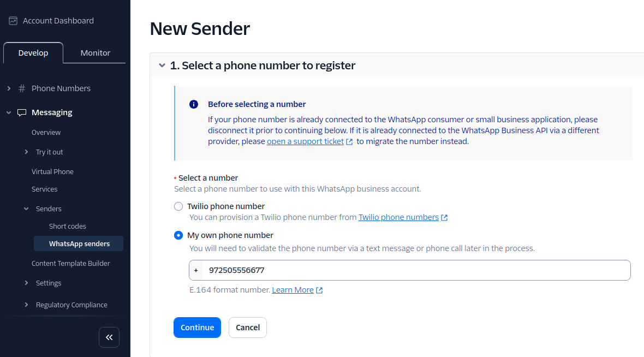This screenshot has height=357, width=644.
Task: Open the external link icon next to 'open a support ticket'
Action: click(349, 141)
